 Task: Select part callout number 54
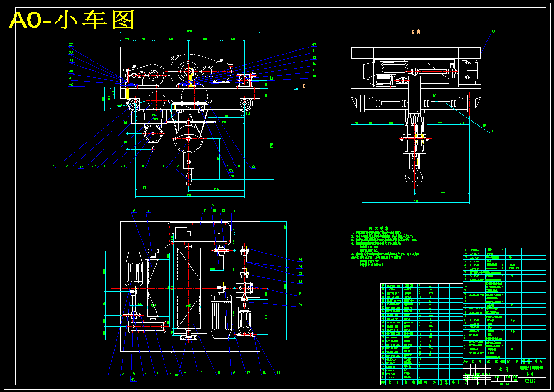[x=233, y=176]
